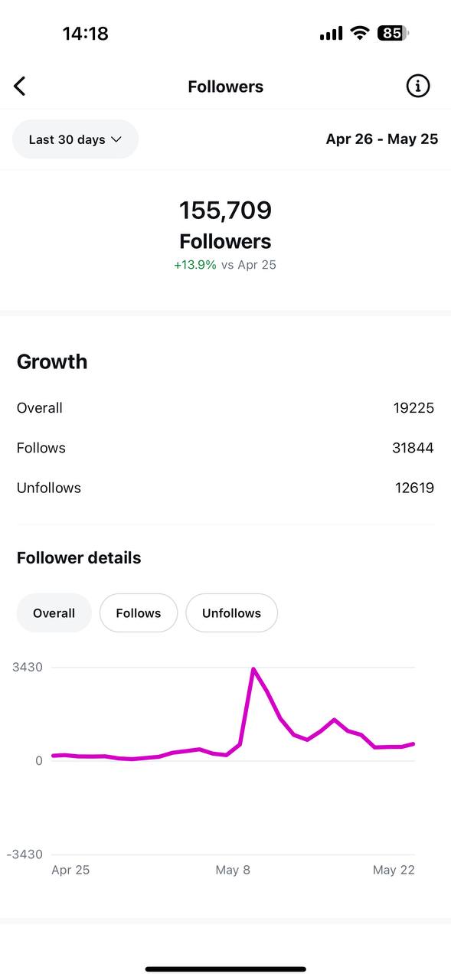Screen dimensions: 451x980
Task: Tap the Unfollows growth row showing 12619
Action: 225,488
